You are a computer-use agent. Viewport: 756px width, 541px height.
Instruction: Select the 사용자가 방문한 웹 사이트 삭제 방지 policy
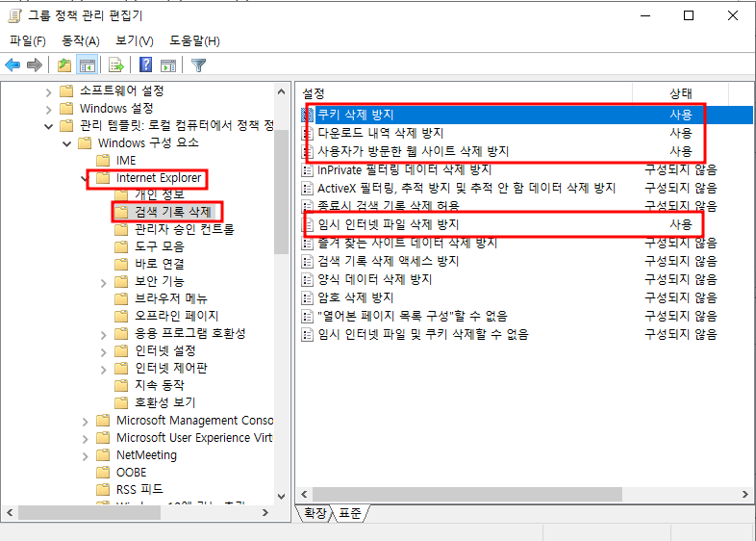click(414, 151)
